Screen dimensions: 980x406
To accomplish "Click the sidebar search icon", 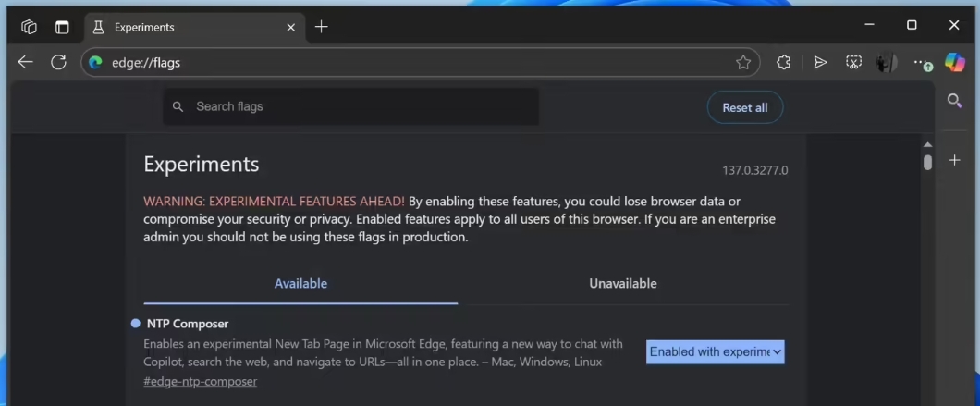I will point(954,101).
